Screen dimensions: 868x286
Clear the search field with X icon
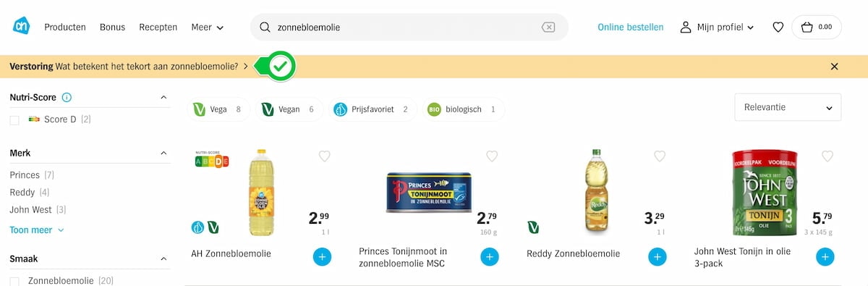click(548, 28)
